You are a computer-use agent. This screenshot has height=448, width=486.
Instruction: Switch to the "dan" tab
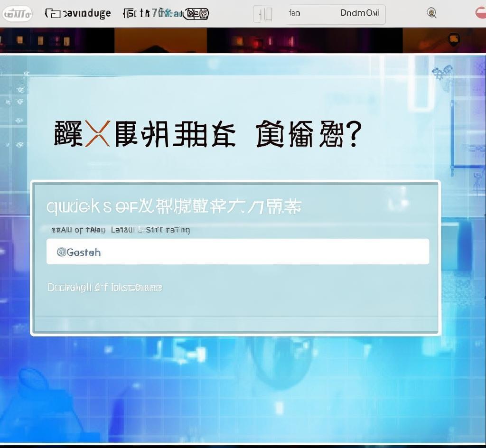tap(294, 13)
